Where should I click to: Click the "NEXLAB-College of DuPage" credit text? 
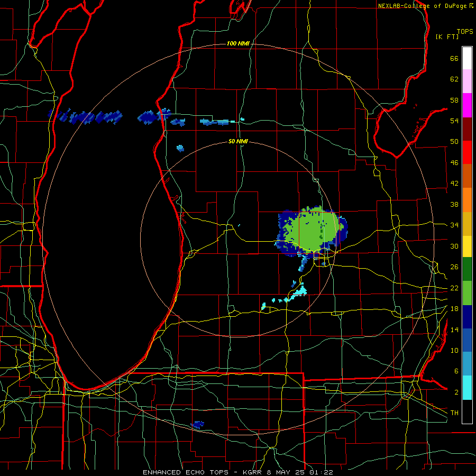(x=422, y=6)
